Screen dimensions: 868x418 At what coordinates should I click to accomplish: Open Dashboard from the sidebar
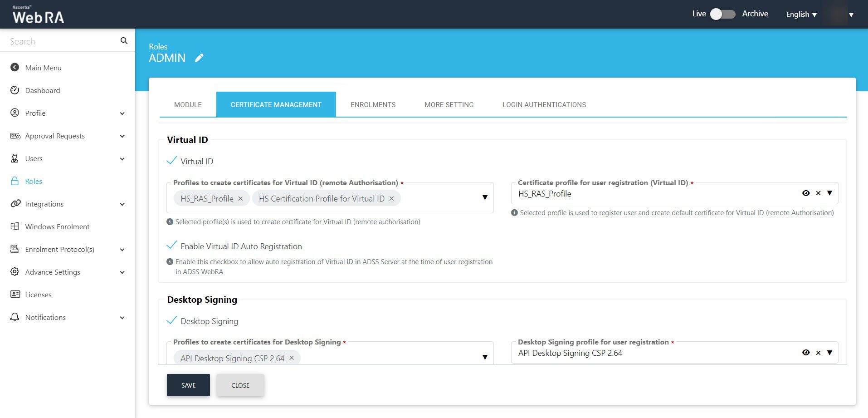(x=42, y=90)
